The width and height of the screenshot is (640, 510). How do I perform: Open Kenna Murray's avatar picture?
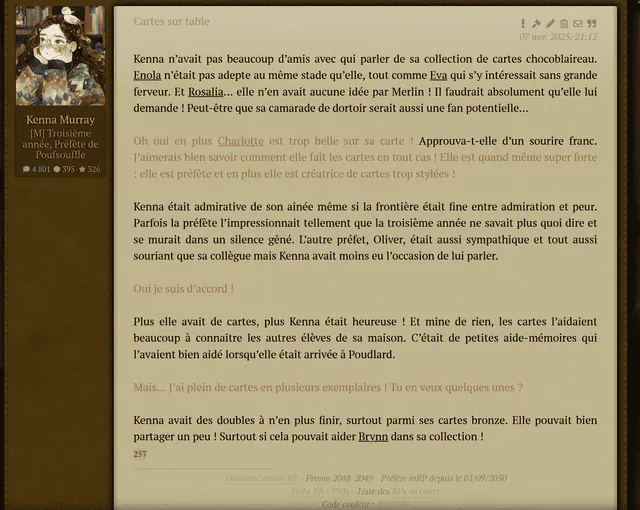(60, 56)
